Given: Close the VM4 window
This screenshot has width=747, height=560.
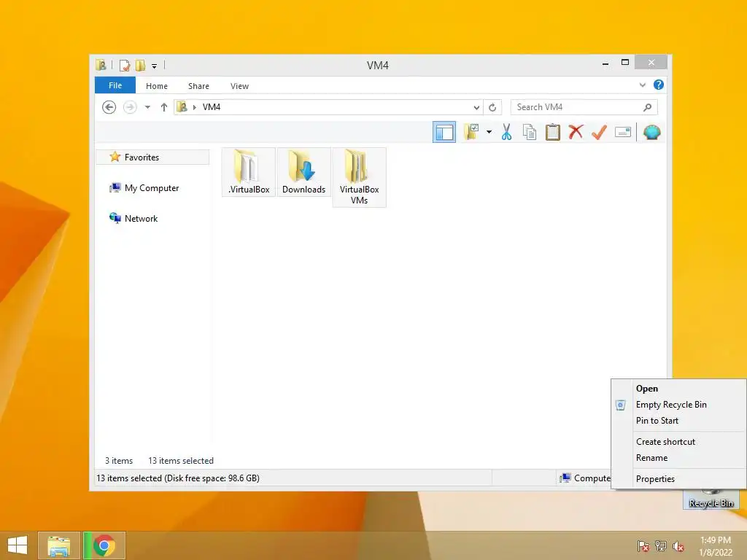Looking at the screenshot, I should pyautogui.click(x=651, y=63).
